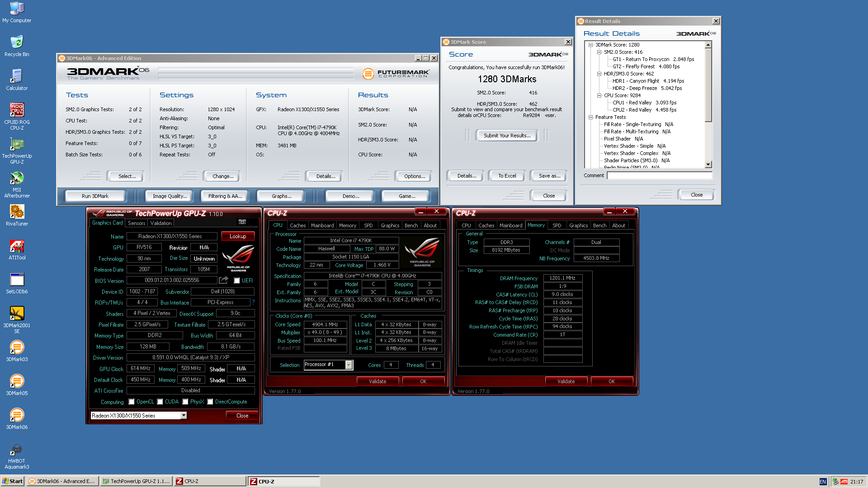Toggle the DirectCompute checkbox
868x488 pixels.
coord(210,402)
